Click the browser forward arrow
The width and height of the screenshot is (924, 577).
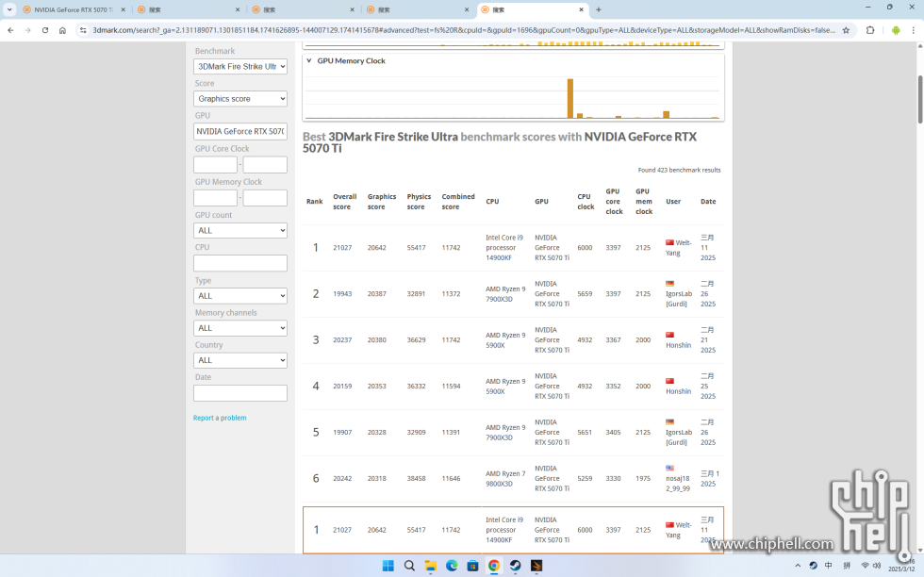[27, 30]
